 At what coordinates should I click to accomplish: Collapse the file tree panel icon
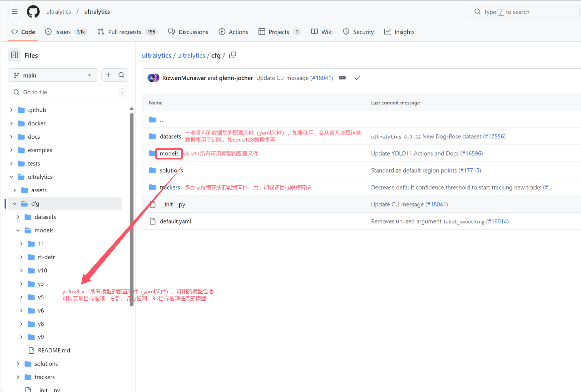14,55
